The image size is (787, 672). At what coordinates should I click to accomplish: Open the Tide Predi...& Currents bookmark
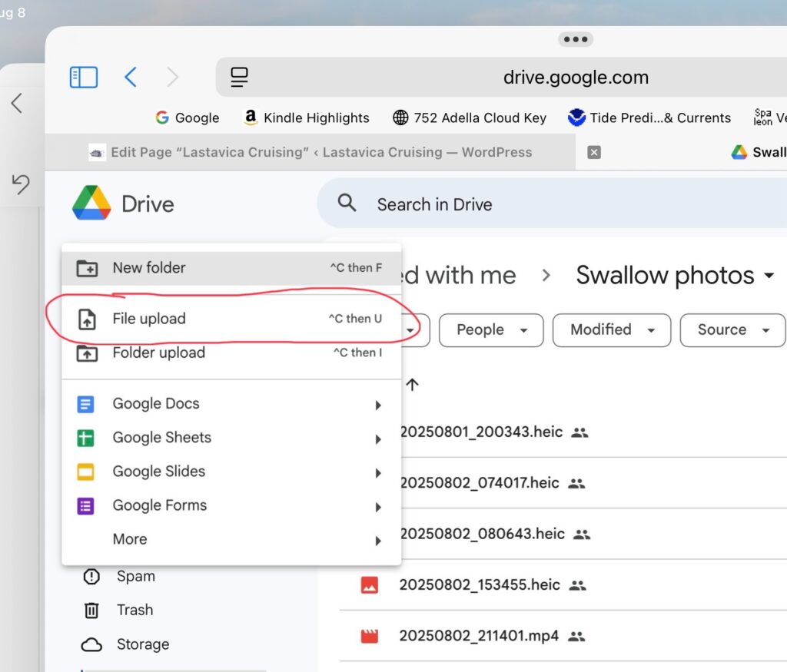tap(649, 118)
